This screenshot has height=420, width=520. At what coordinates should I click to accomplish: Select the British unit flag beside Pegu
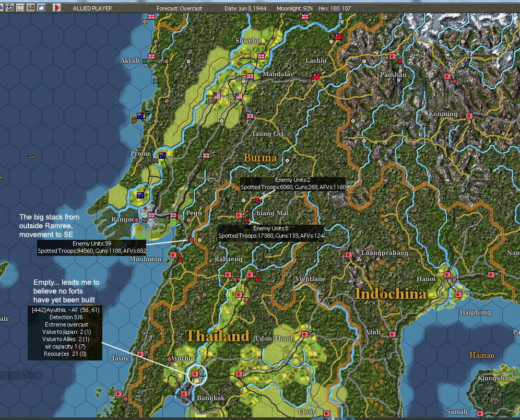coord(173,215)
